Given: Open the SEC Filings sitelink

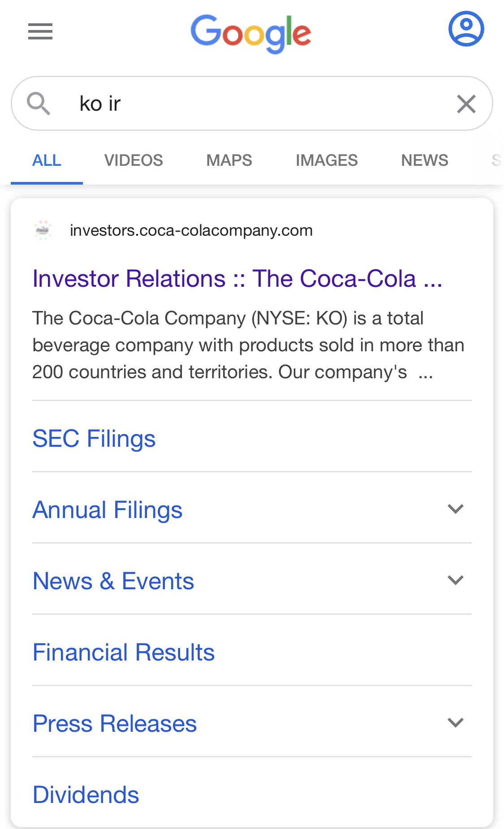Looking at the screenshot, I should [94, 438].
